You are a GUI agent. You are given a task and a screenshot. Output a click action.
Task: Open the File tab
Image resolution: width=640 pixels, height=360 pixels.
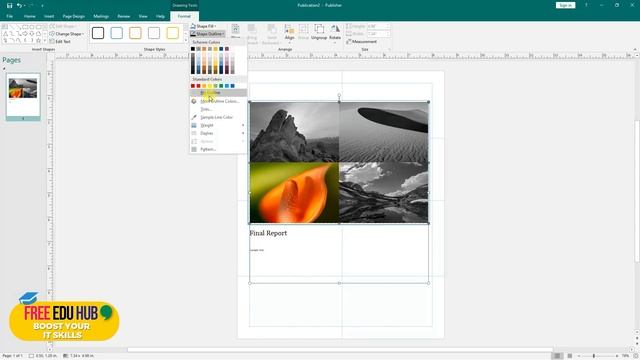[9, 16]
